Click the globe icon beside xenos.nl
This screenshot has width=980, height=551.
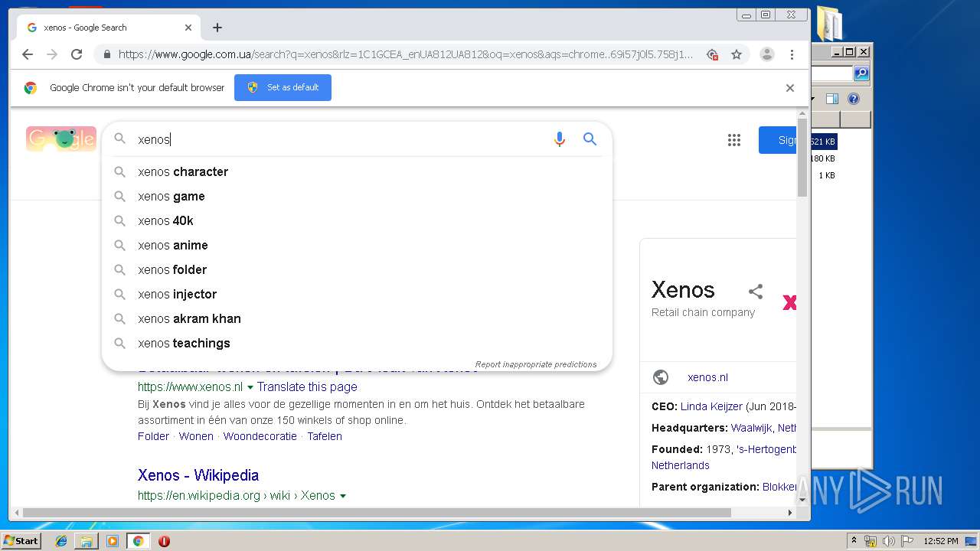[661, 377]
